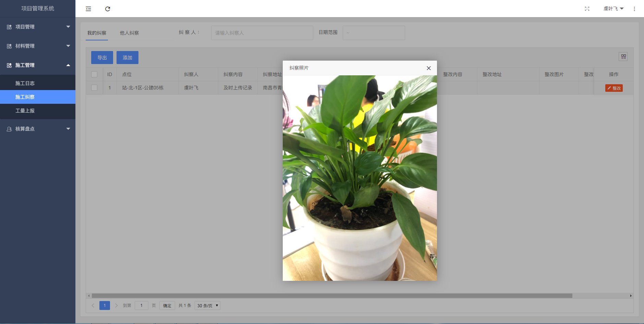Click the 导出 export button
644x324 pixels.
[102, 58]
